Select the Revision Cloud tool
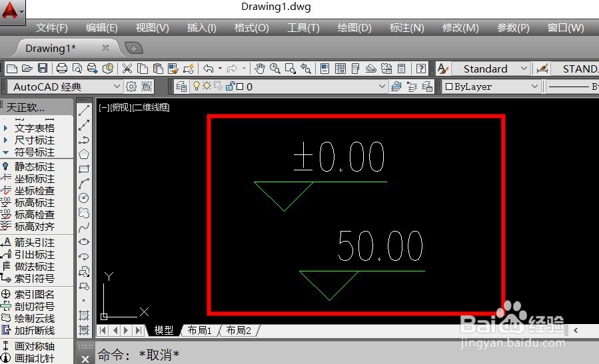The width and height of the screenshot is (599, 364). 84,212
